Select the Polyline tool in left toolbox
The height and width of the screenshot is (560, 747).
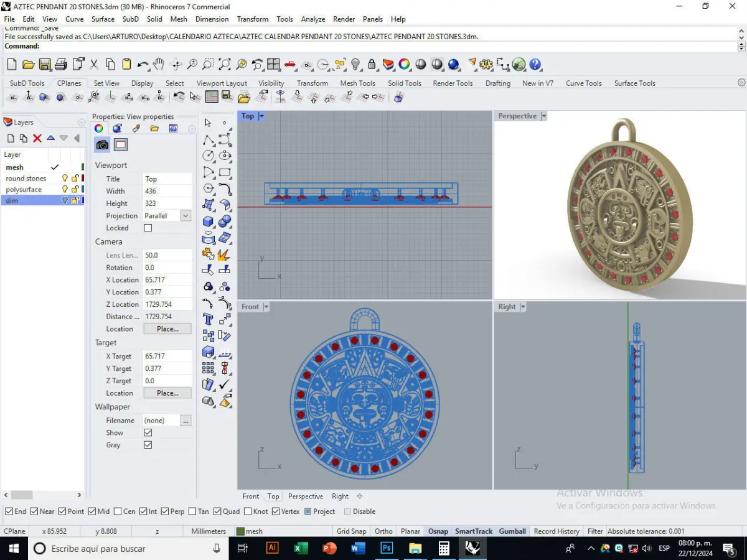click(x=208, y=139)
